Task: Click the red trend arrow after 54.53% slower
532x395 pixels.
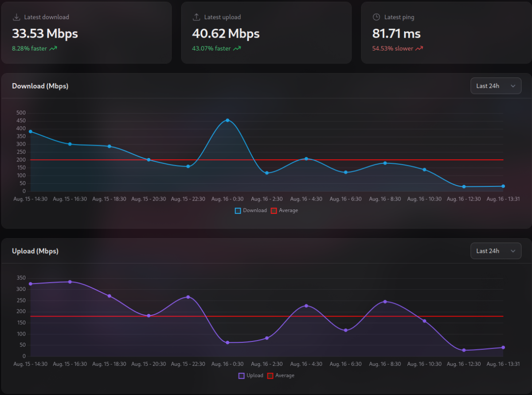Action: [419, 49]
